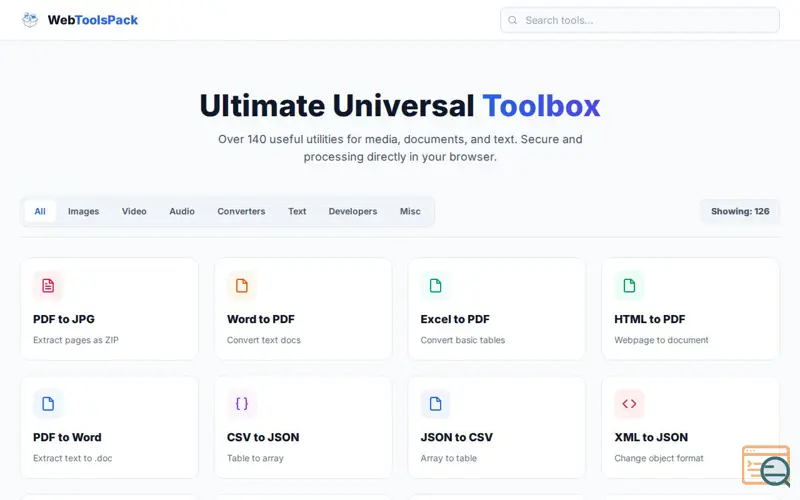Switch to the Audio category tab
The image size is (800, 500).
click(182, 211)
